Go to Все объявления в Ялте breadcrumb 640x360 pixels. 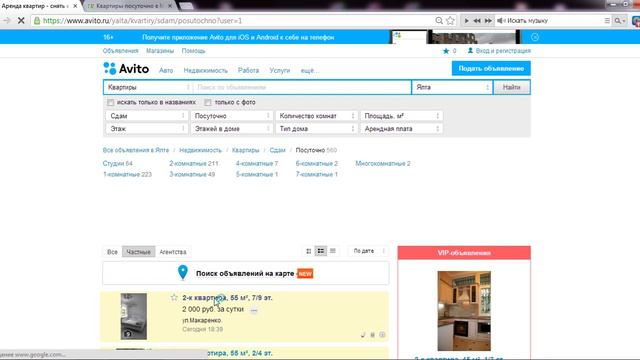point(136,150)
